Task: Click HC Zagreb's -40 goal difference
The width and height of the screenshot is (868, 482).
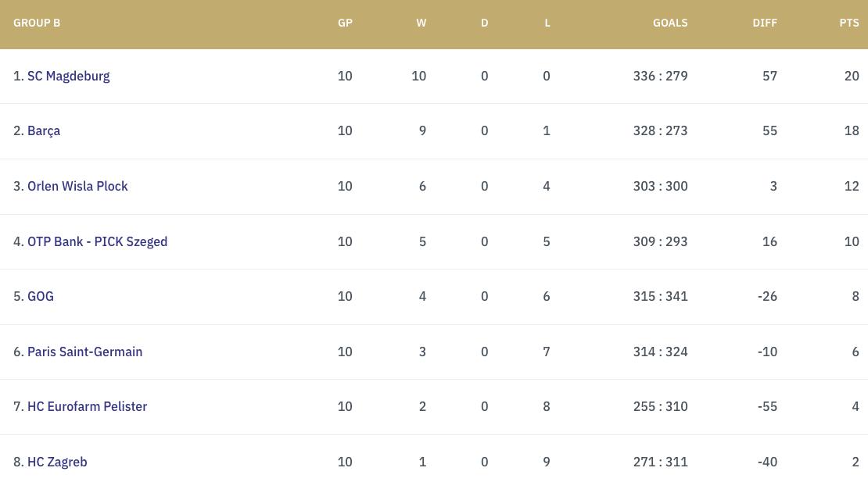Action: click(x=767, y=462)
